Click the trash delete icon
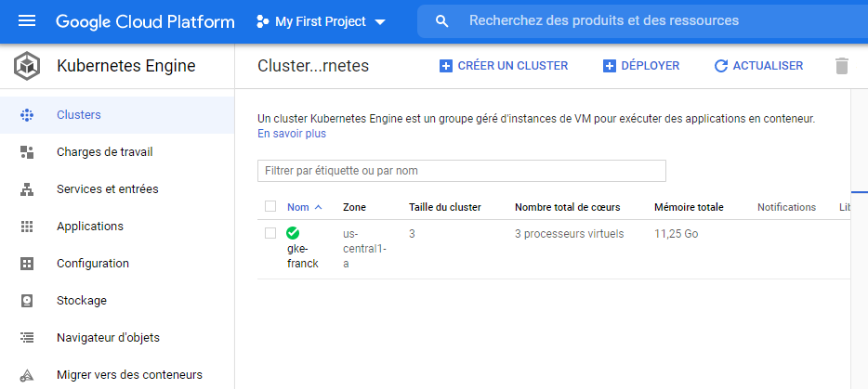 click(841, 66)
